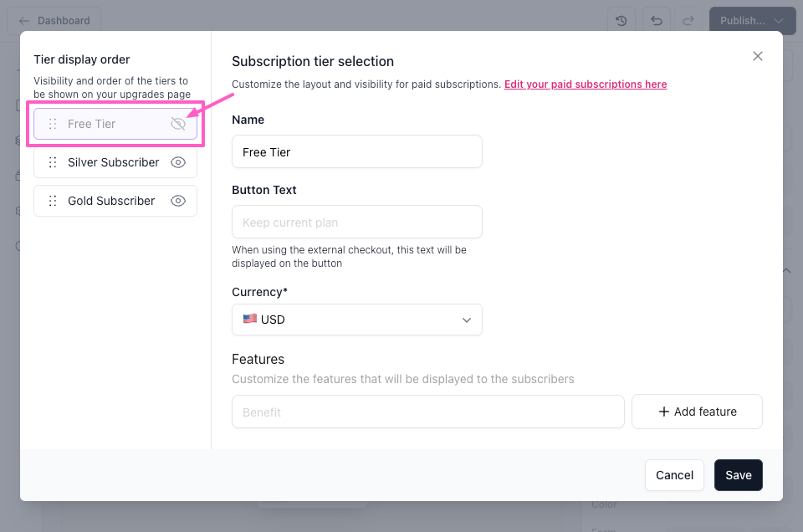The image size is (803, 532).
Task: Open version history in the top bar
Action: coord(621,21)
